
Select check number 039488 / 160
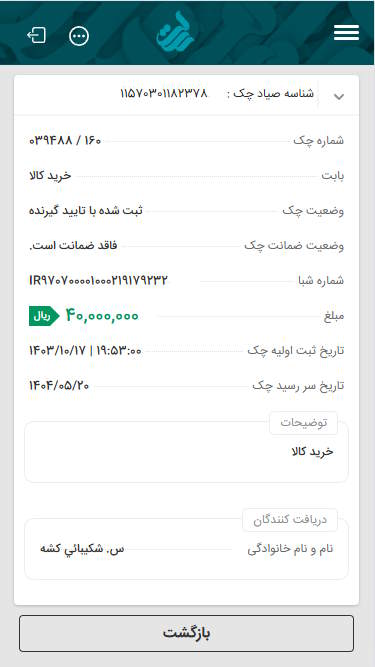(65, 140)
